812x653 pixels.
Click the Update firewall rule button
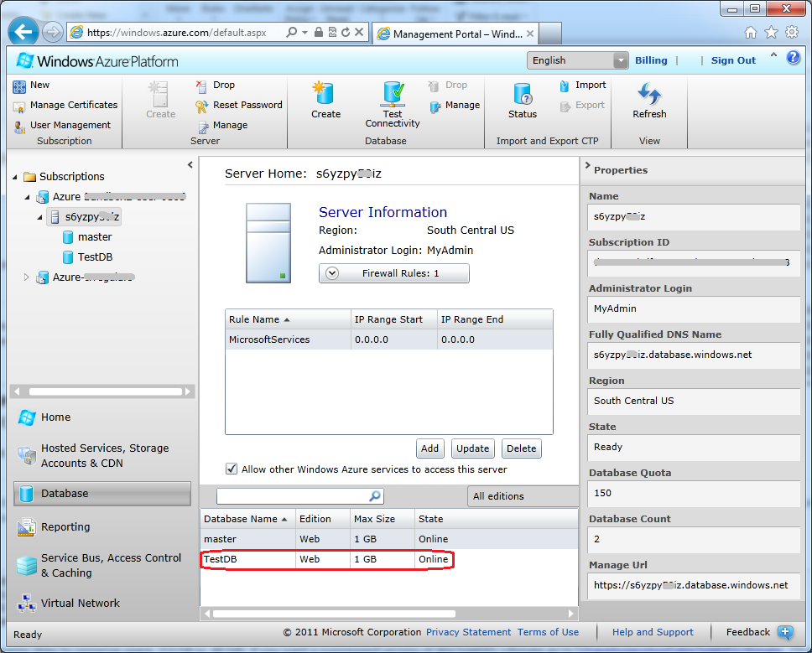[x=473, y=448]
